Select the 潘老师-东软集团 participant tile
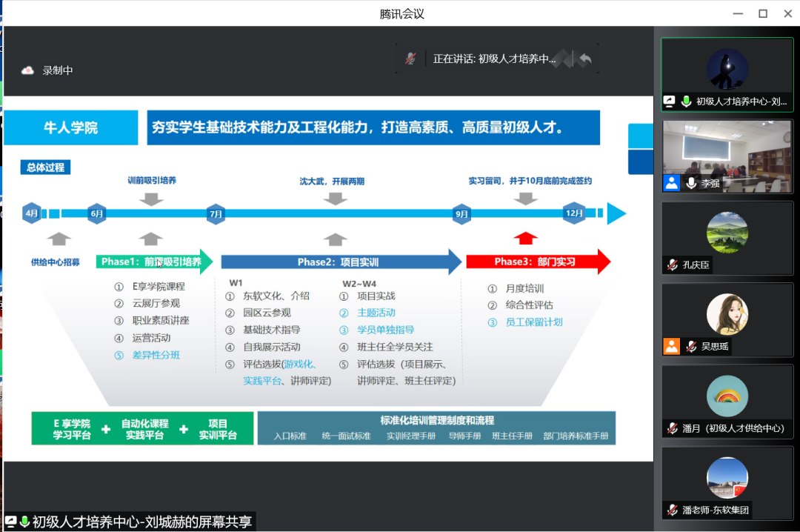Screen dimensions: 800x532 [x=727, y=478]
